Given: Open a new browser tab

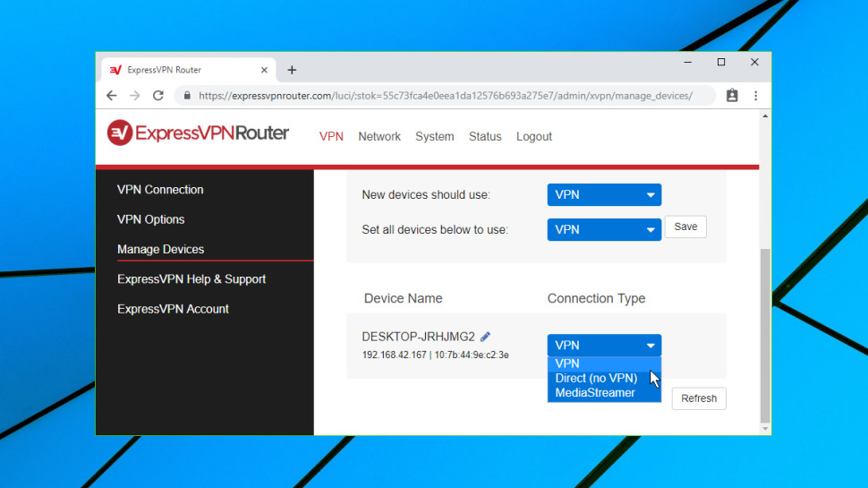Looking at the screenshot, I should coord(292,70).
